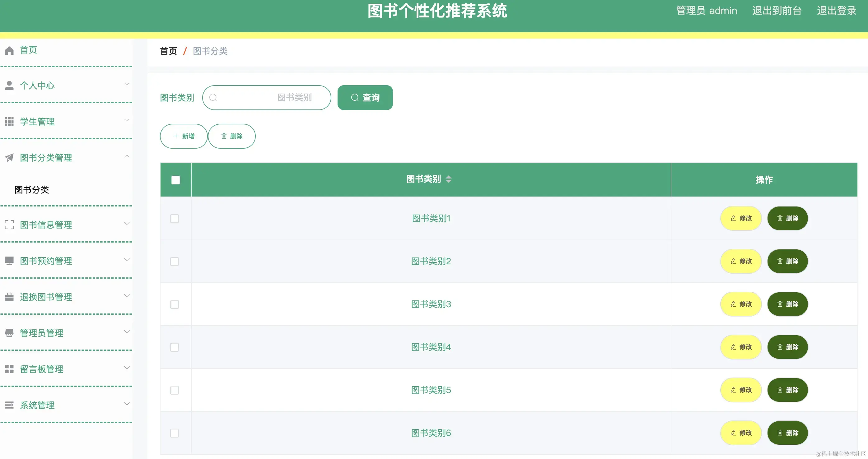
Task: Click the 图书预约管理 monitor icon
Action: point(9,260)
